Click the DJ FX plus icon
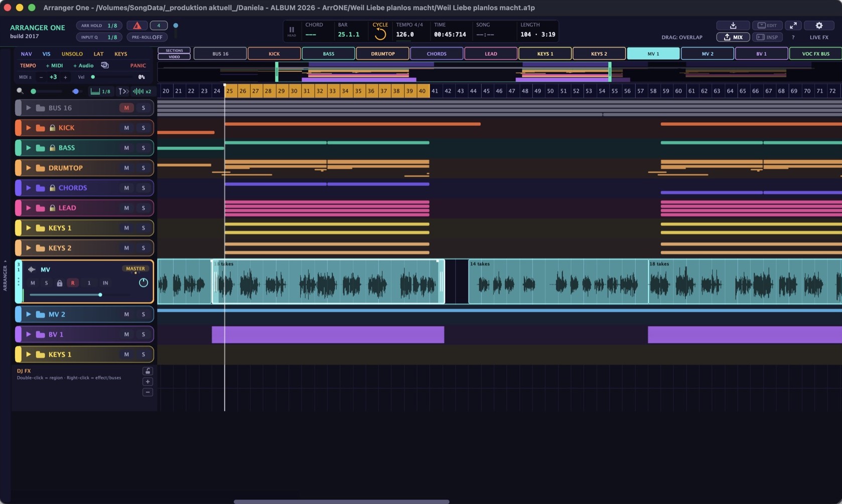This screenshot has width=842, height=504. (x=148, y=382)
